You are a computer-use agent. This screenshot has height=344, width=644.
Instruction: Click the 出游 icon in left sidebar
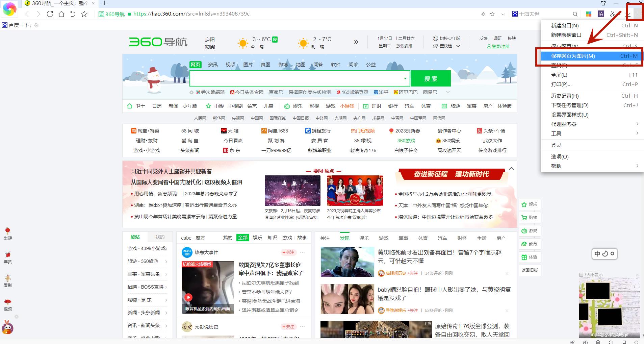coord(8,234)
